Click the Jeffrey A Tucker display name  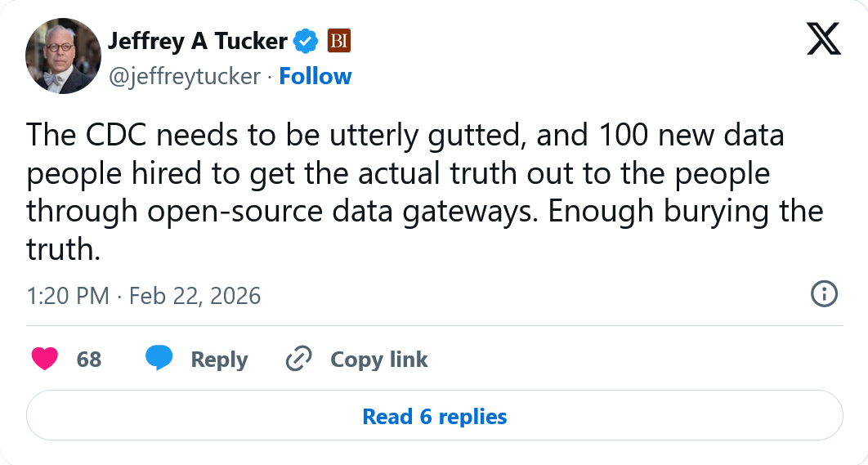[198, 40]
